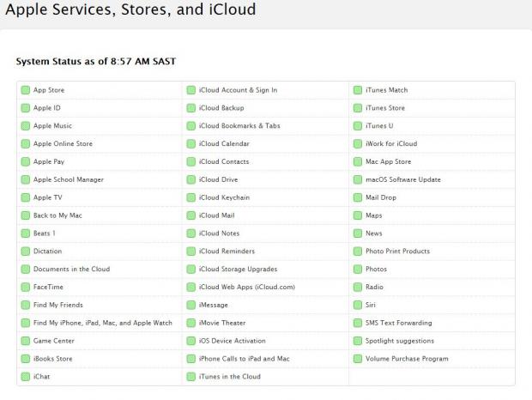Click the status icon next to iCloud Mail
Image resolution: width=532 pixels, height=400 pixels.
[x=191, y=215]
